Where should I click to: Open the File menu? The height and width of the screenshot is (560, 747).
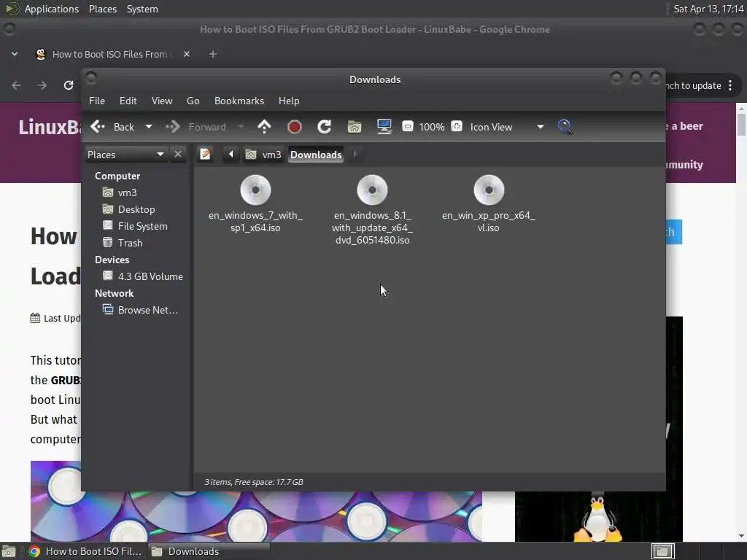point(97,101)
